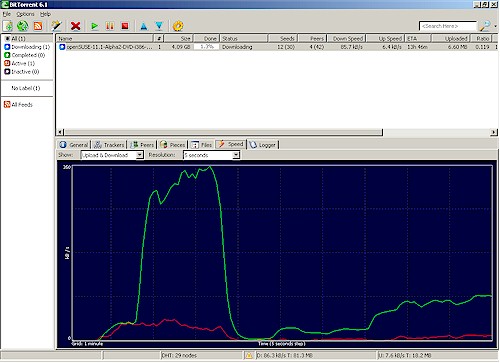The width and height of the screenshot is (500, 363).
Task: Click the Create New Torrent wand icon
Action: coord(57,26)
